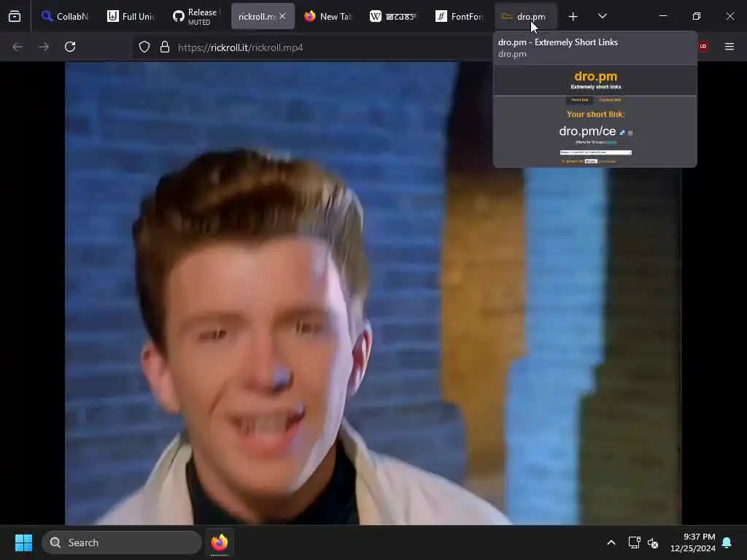Close the Firefox window
This screenshot has height=560, width=747.
[x=729, y=16]
